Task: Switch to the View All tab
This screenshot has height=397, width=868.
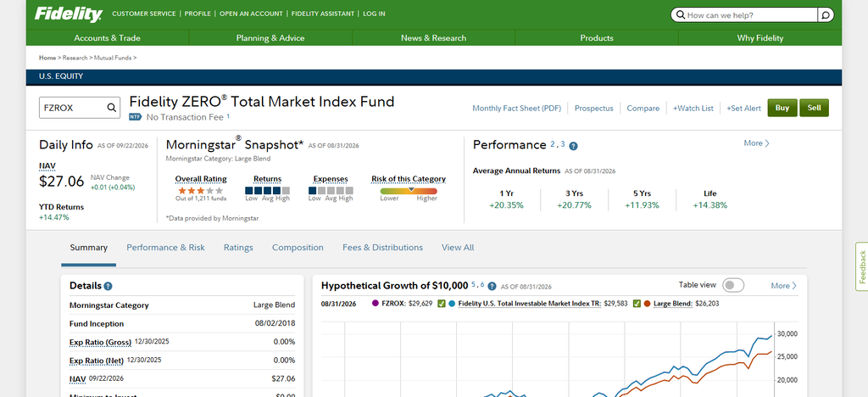Action: pos(458,248)
